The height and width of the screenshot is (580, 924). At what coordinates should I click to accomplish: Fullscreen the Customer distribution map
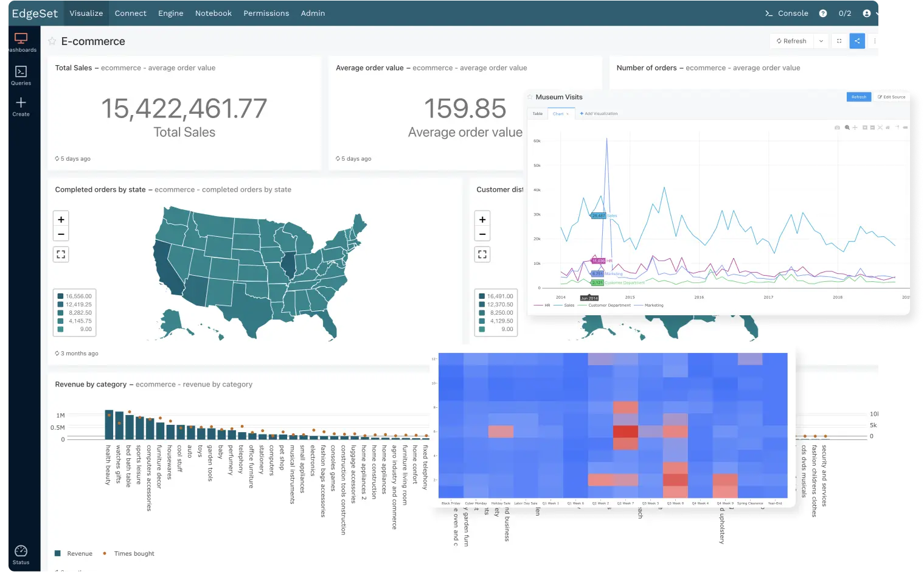(482, 254)
